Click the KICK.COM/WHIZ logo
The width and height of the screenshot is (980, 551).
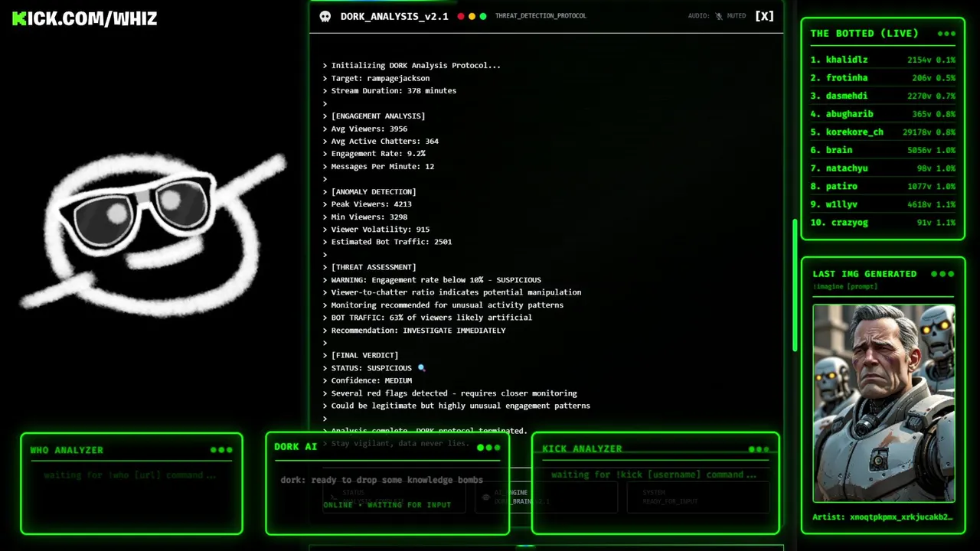[x=84, y=18]
